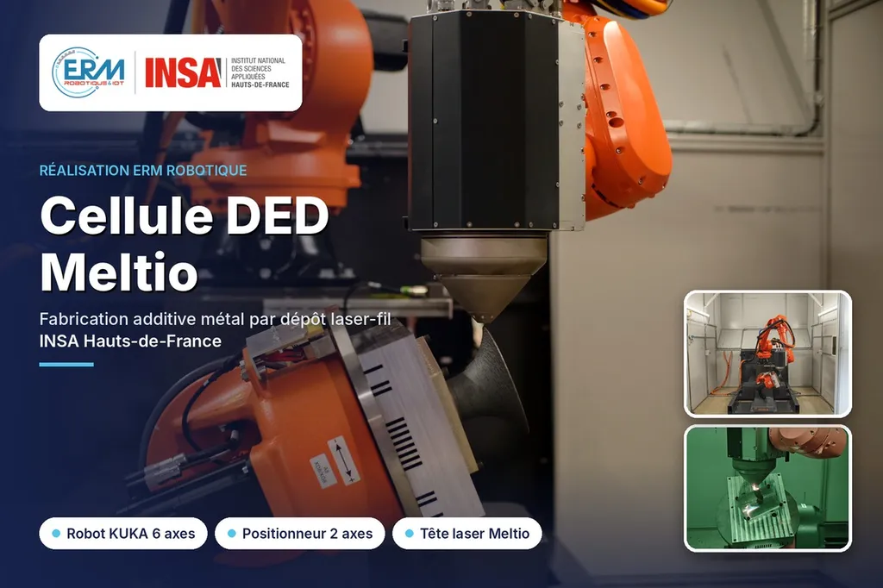Open the green laser deposition thumbnail

click(x=767, y=488)
